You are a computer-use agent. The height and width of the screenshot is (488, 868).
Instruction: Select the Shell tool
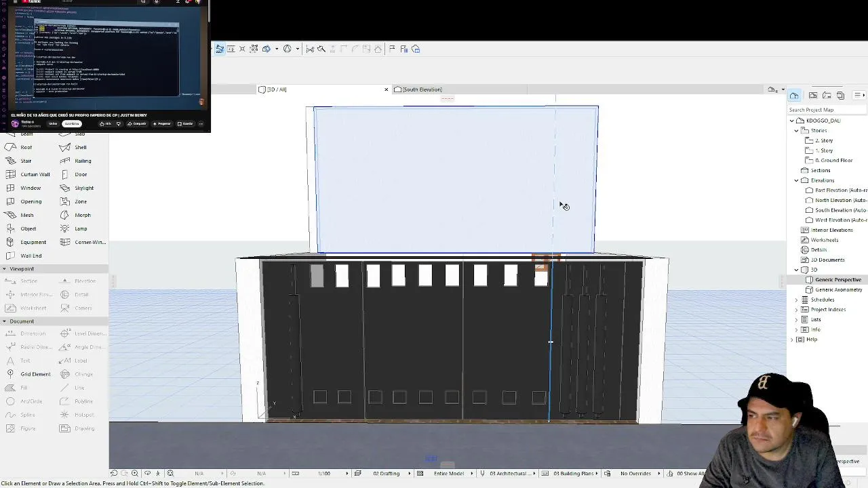click(73, 147)
